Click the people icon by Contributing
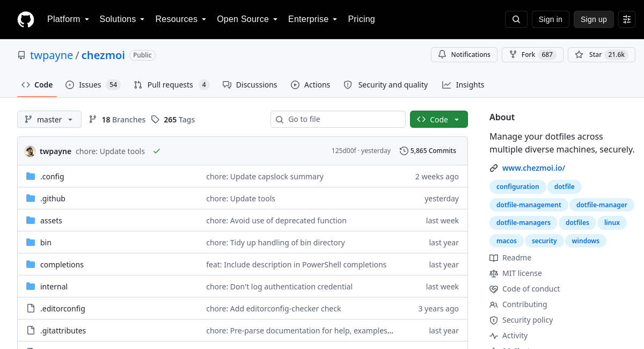The image size is (644, 349). (494, 304)
